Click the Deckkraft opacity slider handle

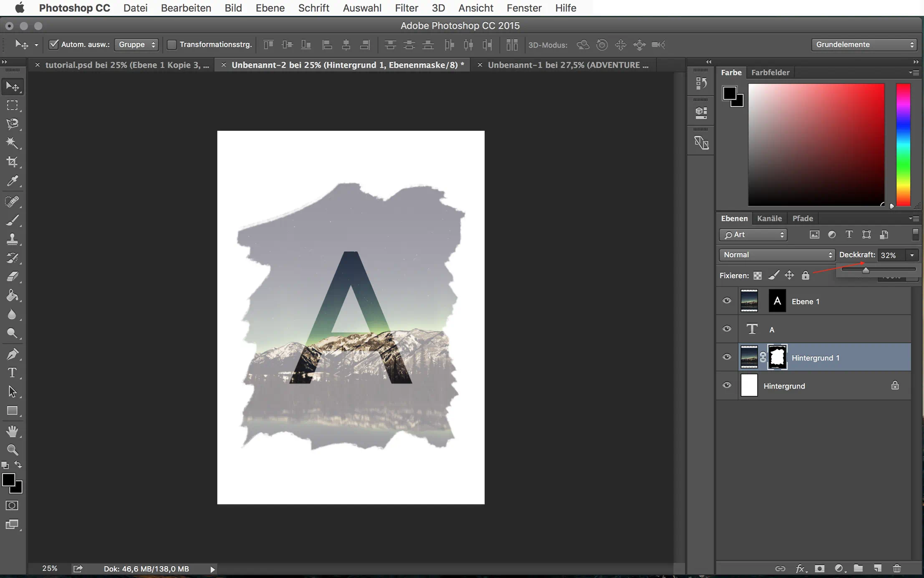866,271
